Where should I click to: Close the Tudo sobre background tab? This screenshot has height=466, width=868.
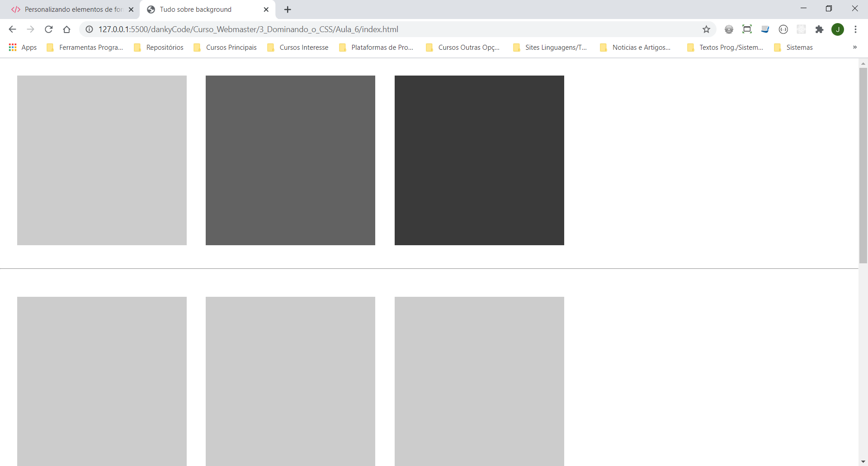(x=266, y=10)
